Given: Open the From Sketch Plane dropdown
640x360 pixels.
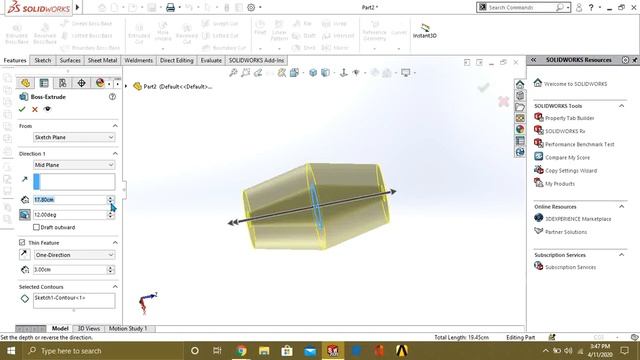Looking at the screenshot, I should tap(74, 138).
